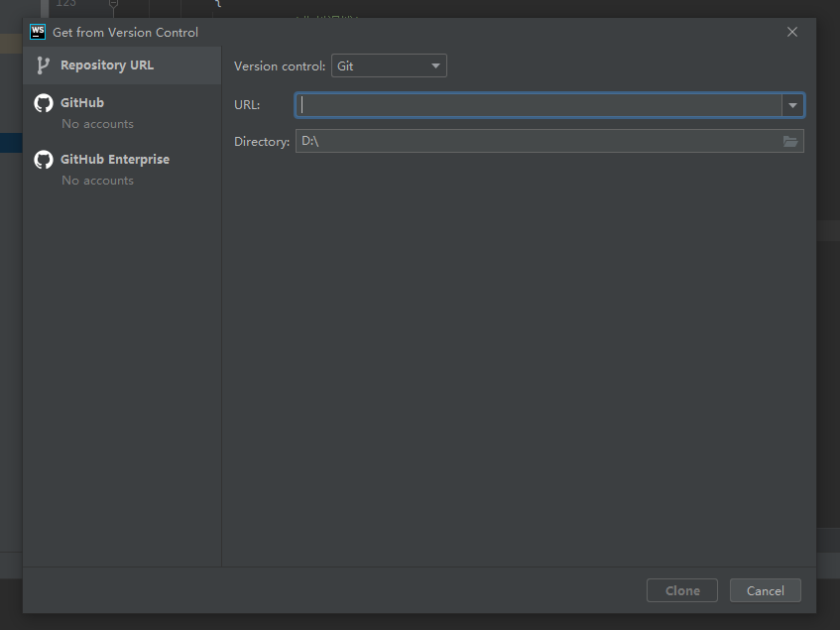Click the Cancel button

coord(765,589)
